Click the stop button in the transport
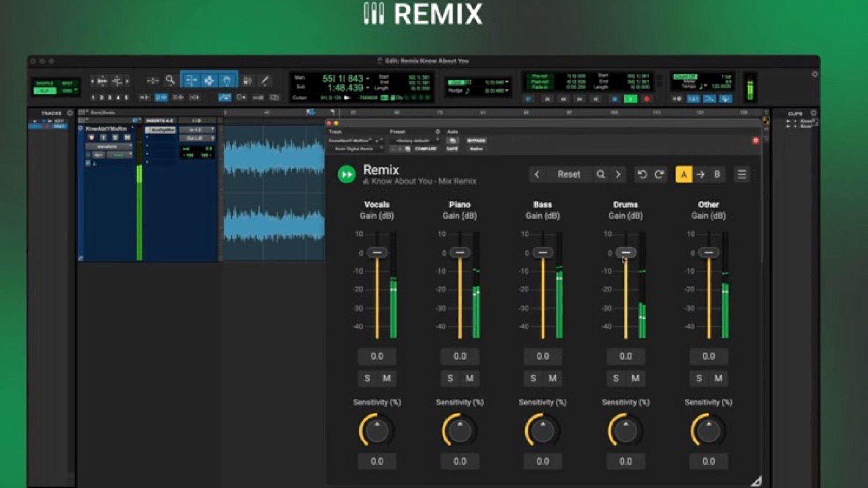Image resolution: width=868 pixels, height=488 pixels. (614, 99)
